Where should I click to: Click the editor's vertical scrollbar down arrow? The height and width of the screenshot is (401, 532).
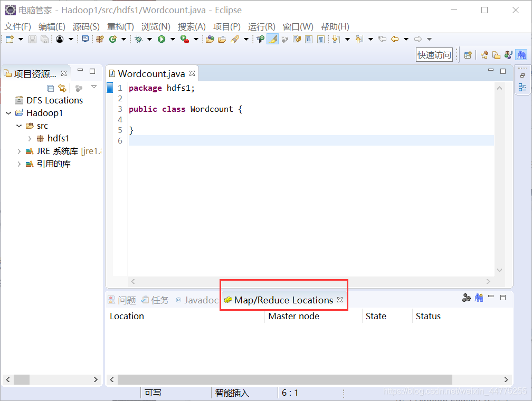[499, 269]
